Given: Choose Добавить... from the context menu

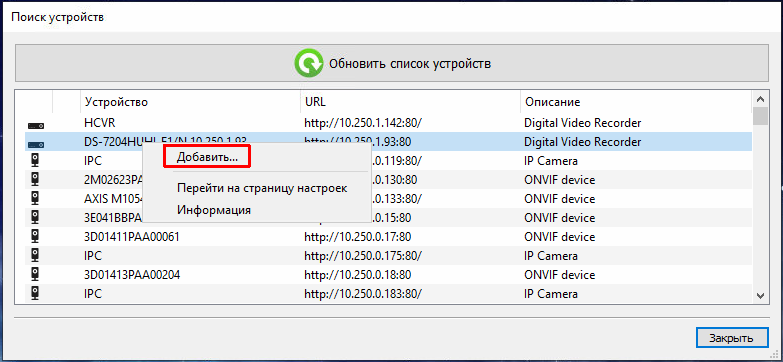Looking at the screenshot, I should (207, 157).
